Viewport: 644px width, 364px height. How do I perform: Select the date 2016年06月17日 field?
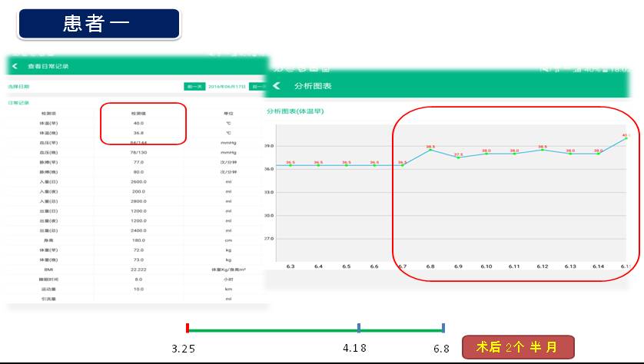point(227,87)
